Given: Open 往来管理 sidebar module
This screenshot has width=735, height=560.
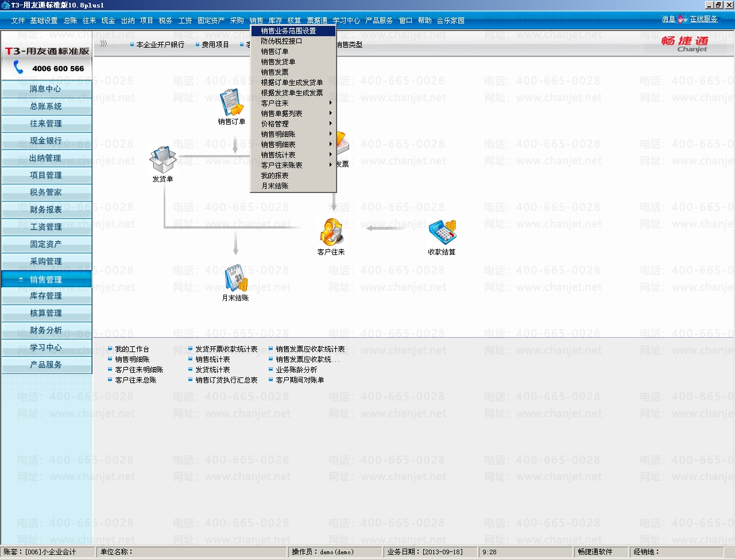Looking at the screenshot, I should click(x=46, y=123).
